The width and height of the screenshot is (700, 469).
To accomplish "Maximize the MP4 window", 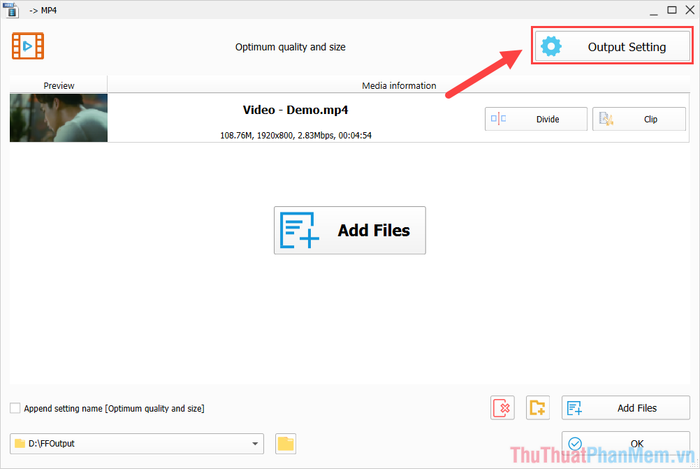I will click(671, 10).
